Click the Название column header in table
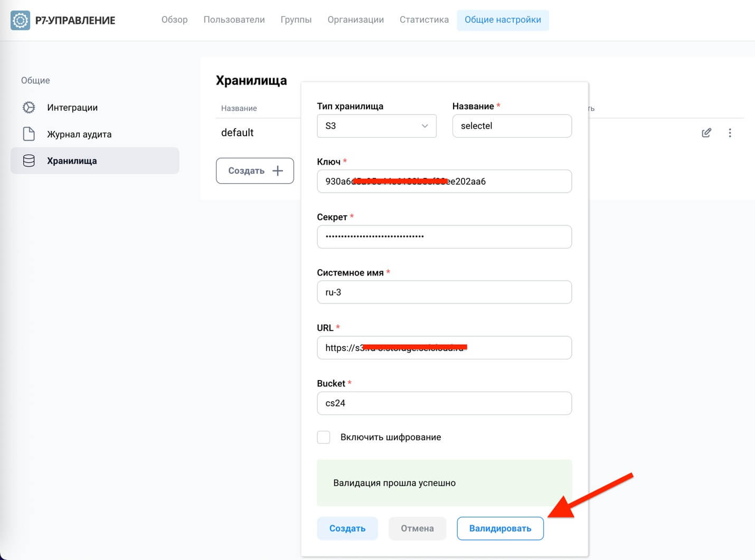Image resolution: width=755 pixels, height=560 pixels. 239,108
